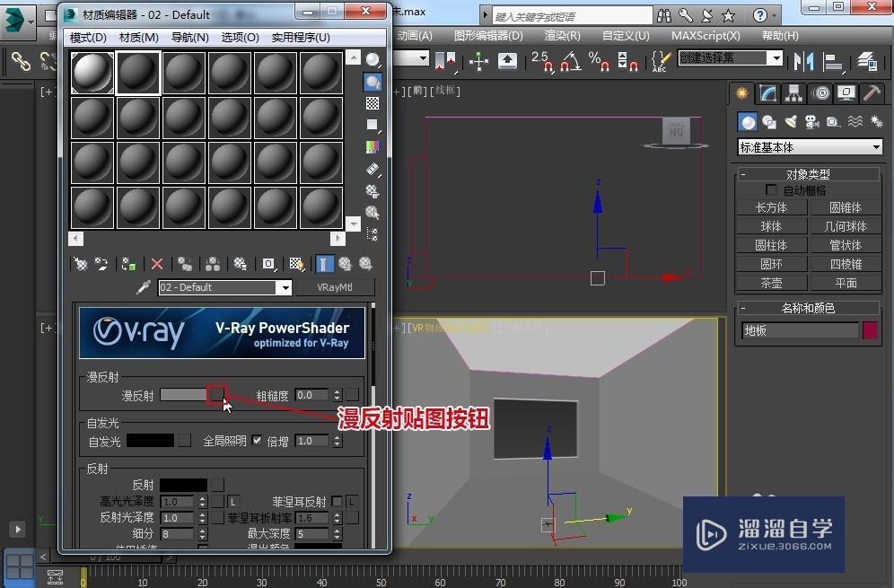Screen dimensions: 894x588
Task: Open the 创建选择集 dropdown
Action: 775,57
